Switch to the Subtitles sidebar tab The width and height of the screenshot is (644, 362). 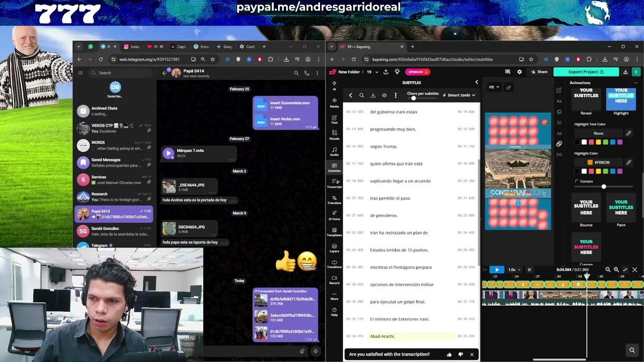click(334, 167)
